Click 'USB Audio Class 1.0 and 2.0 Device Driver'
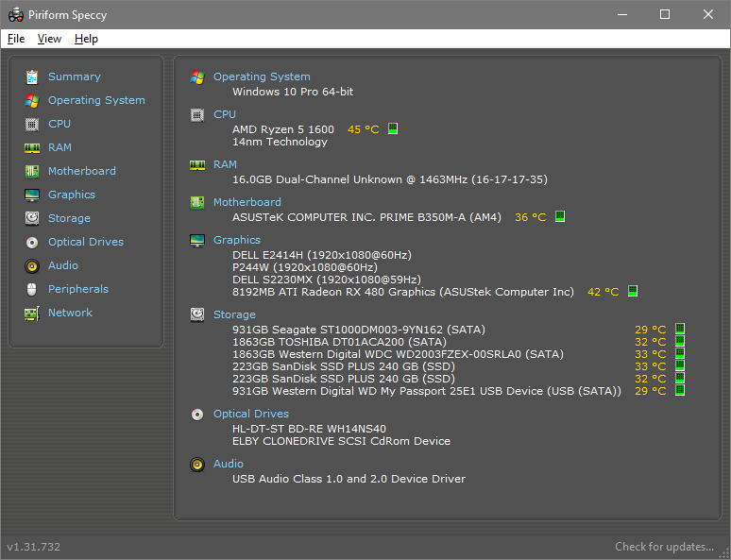Screen dimensions: 731x560 [348, 479]
